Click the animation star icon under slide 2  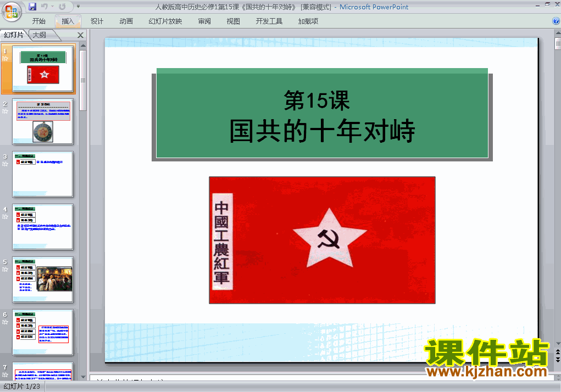pyautogui.click(x=5, y=111)
